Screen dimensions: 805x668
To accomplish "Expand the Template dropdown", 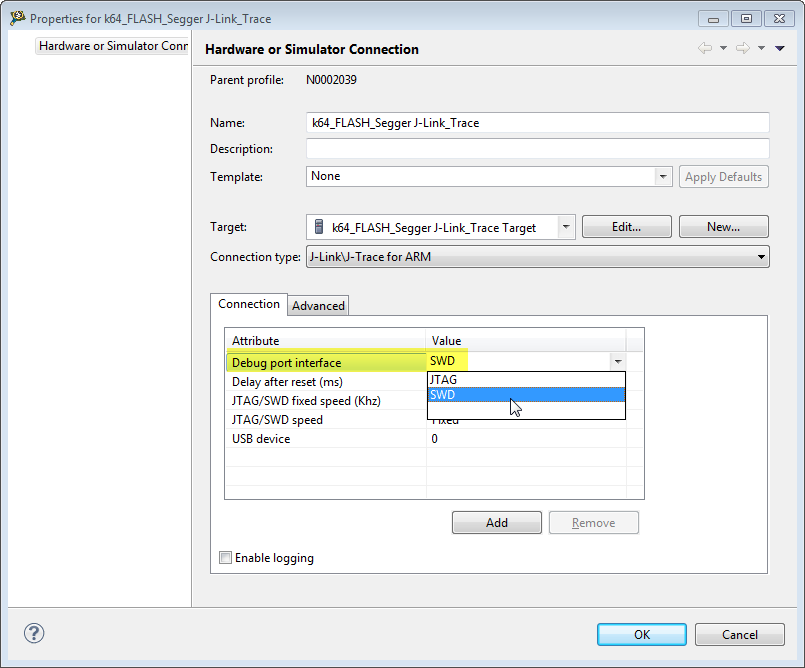I will point(663,176).
